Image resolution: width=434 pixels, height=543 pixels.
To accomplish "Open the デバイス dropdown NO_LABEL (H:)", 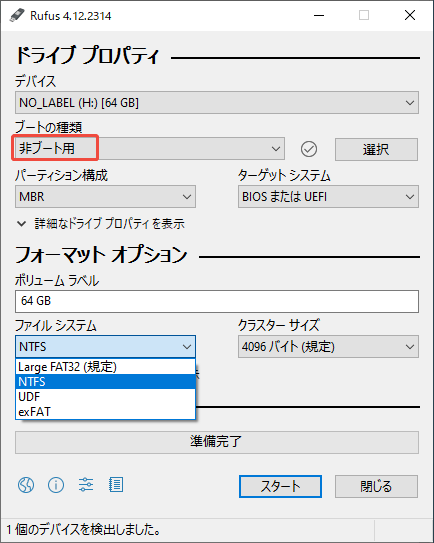I will tap(217, 103).
